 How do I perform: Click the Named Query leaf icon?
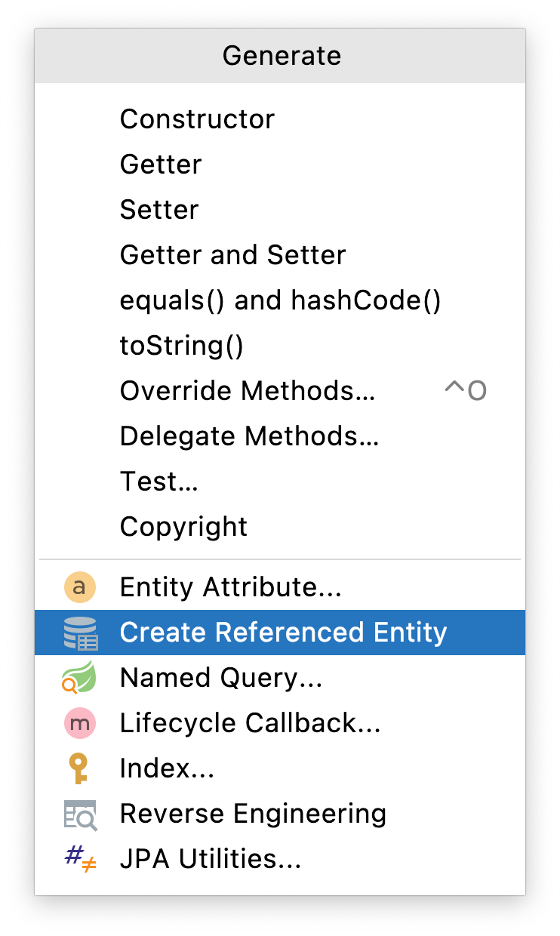[80, 677]
